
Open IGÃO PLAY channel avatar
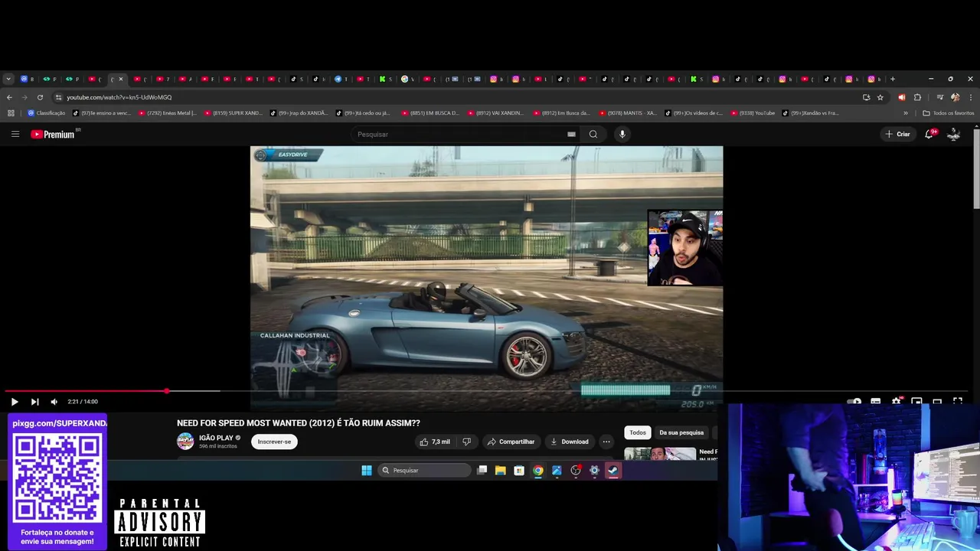(185, 442)
